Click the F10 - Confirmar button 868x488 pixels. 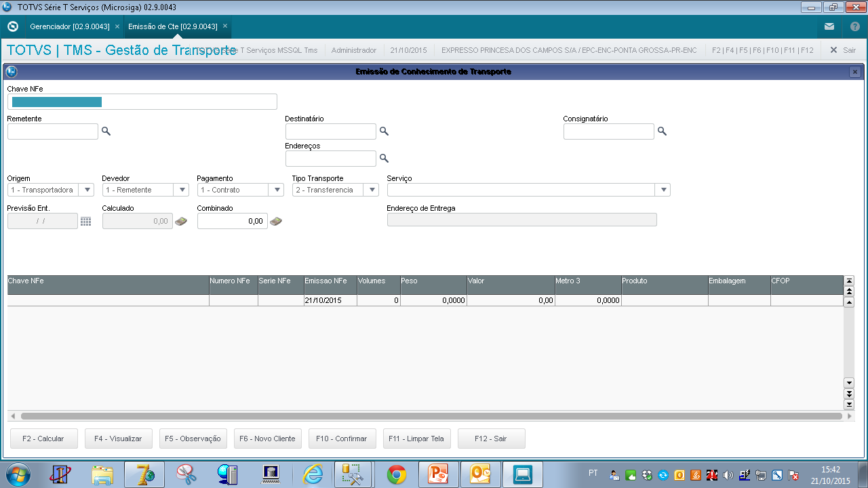(x=342, y=439)
